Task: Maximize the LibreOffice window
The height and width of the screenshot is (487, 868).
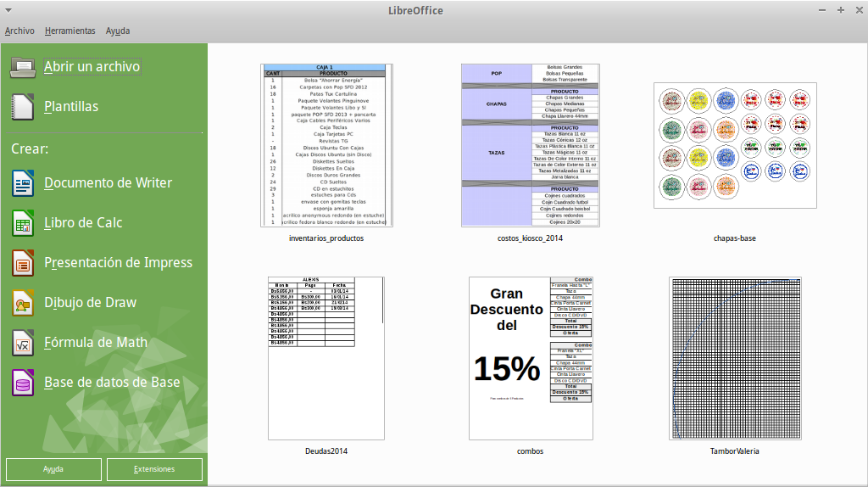Action: pos(840,10)
